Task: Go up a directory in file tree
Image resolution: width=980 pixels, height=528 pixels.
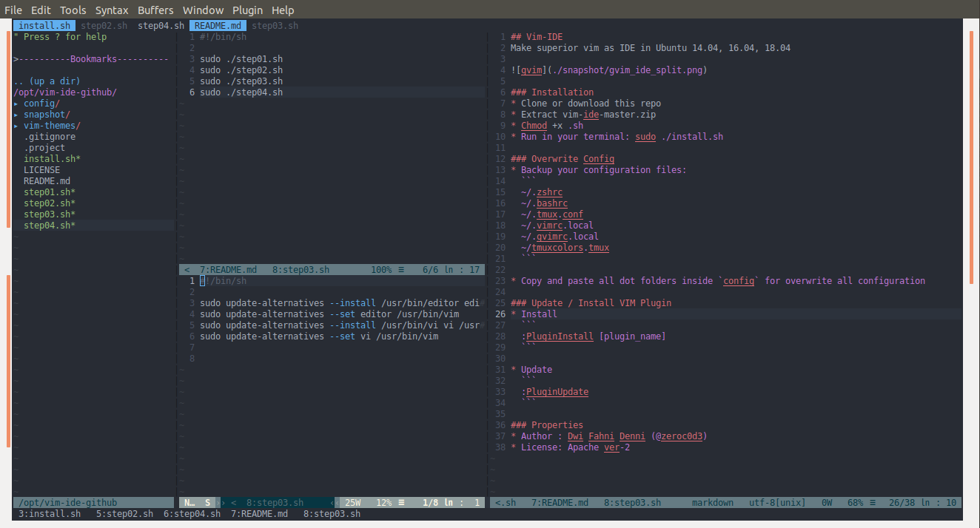Action: coord(47,81)
